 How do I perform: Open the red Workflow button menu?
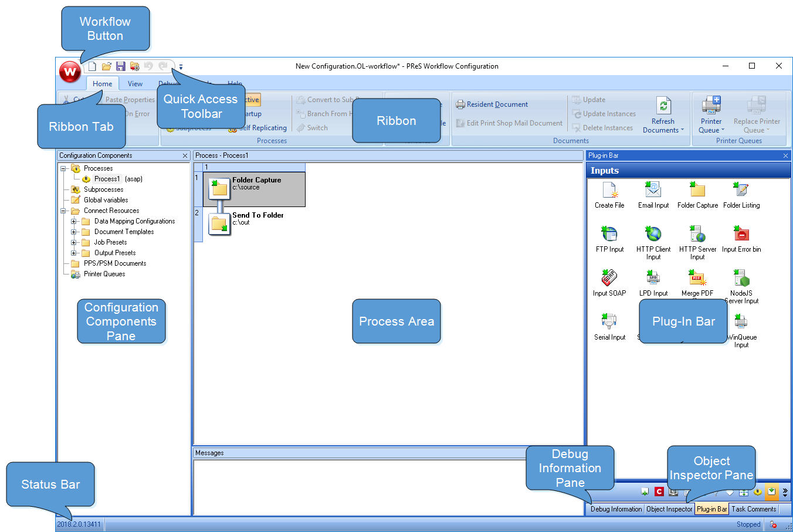(x=70, y=72)
